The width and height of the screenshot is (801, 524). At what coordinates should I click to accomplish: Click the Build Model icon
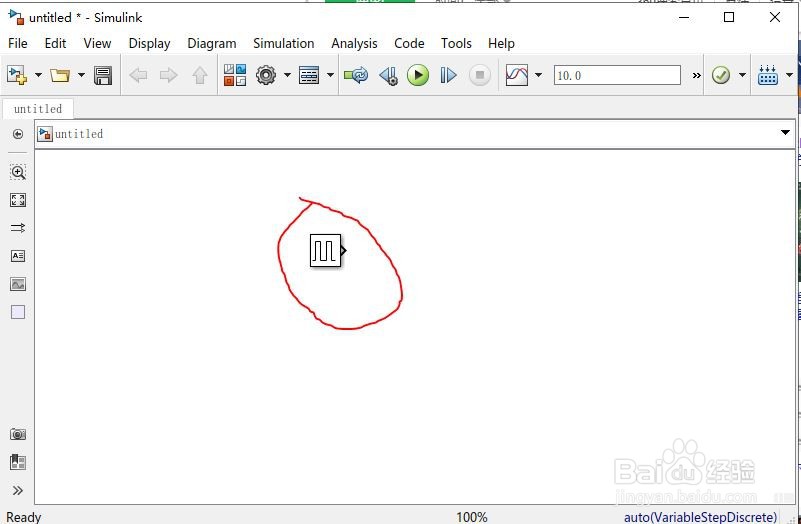pos(768,75)
